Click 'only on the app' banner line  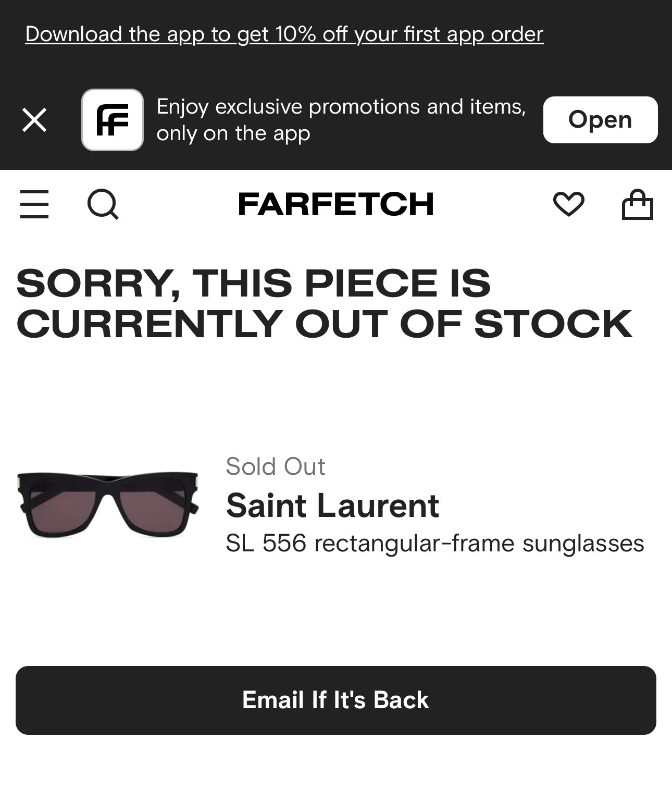point(233,134)
